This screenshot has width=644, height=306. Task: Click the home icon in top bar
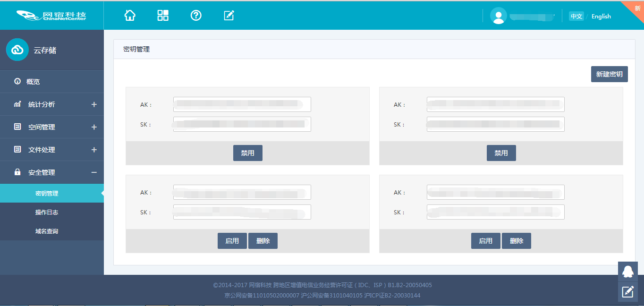130,15
